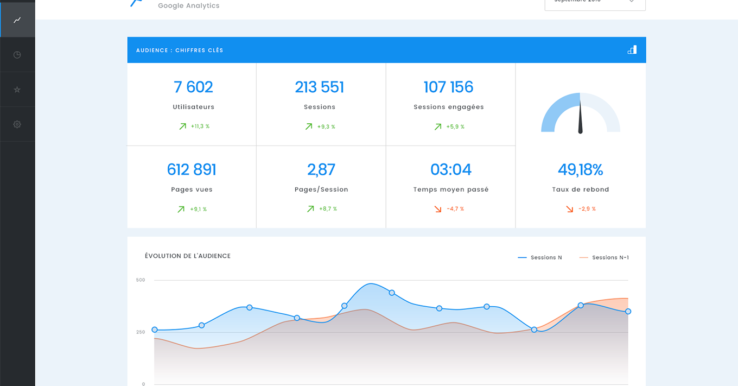Viewport: 738px width, 386px height.
Task: Click the 500 y-axis label on the chart
Action: [x=140, y=280]
